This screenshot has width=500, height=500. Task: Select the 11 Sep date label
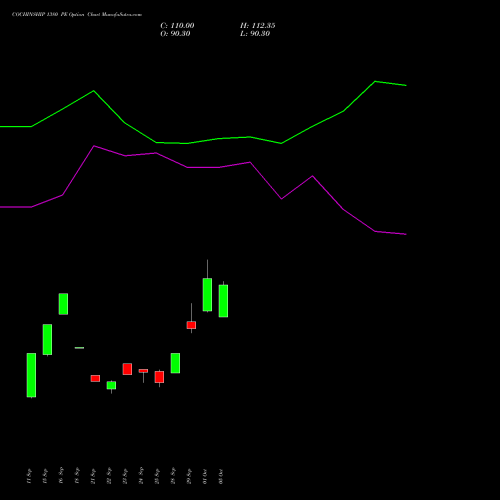point(29,476)
